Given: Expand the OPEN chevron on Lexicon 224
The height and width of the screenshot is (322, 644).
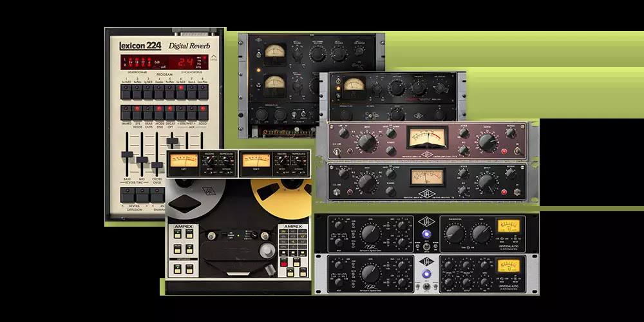Looking at the screenshot, I should pos(214,57).
